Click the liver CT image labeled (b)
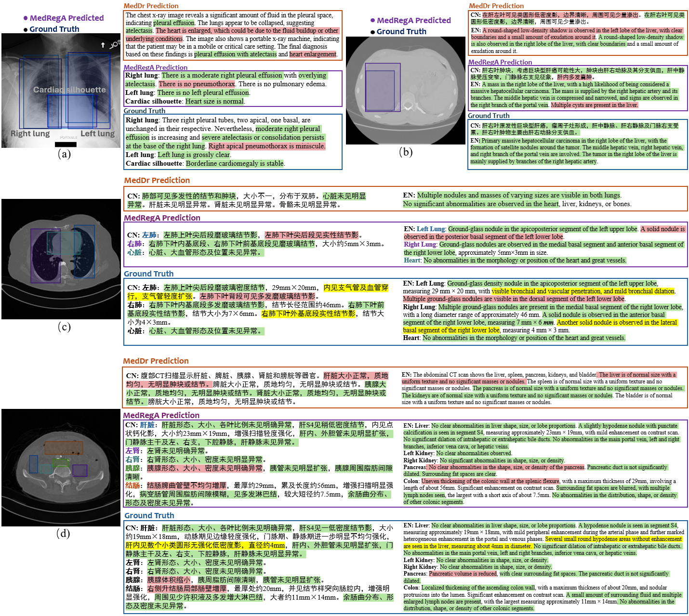 coord(406,90)
